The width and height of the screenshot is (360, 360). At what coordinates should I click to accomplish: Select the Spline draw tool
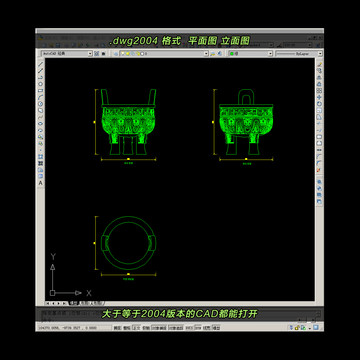(41, 117)
